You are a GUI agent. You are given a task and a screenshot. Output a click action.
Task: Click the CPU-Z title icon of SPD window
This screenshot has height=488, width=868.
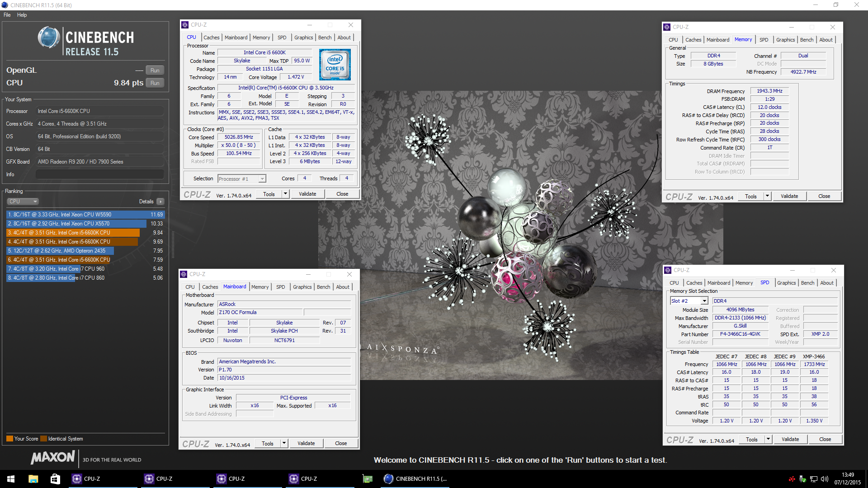click(668, 270)
